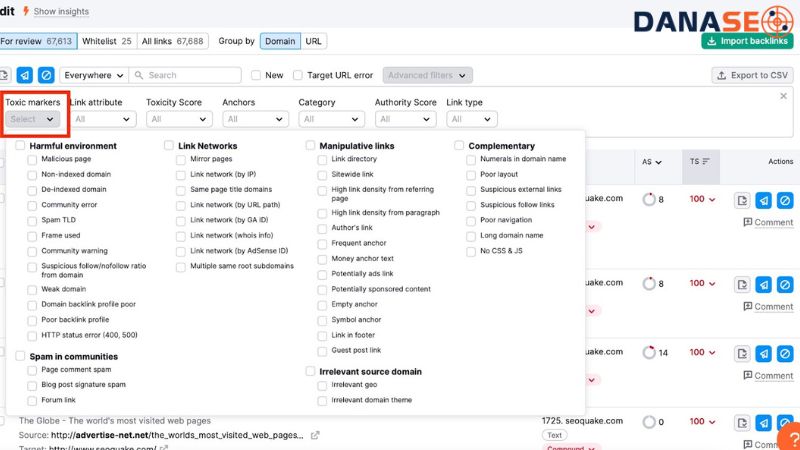This screenshot has width=800, height=450.
Task: Click the blue send icon in top toolbar
Action: coord(25,75)
